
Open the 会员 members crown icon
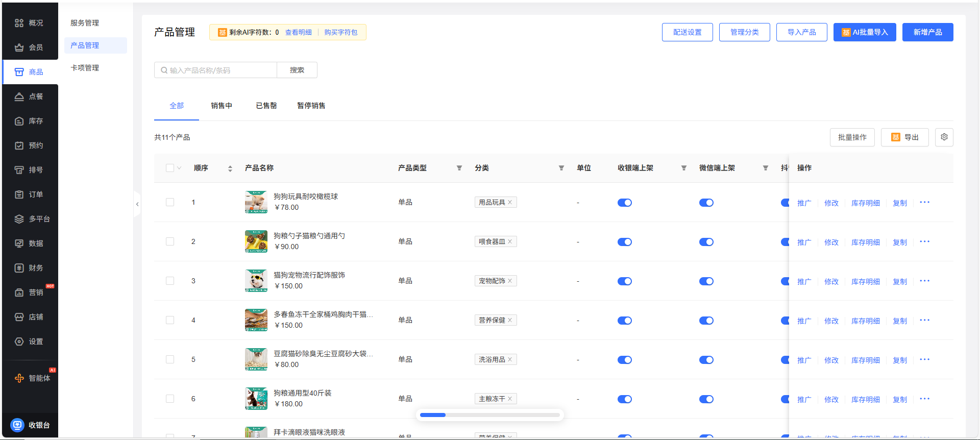click(19, 47)
